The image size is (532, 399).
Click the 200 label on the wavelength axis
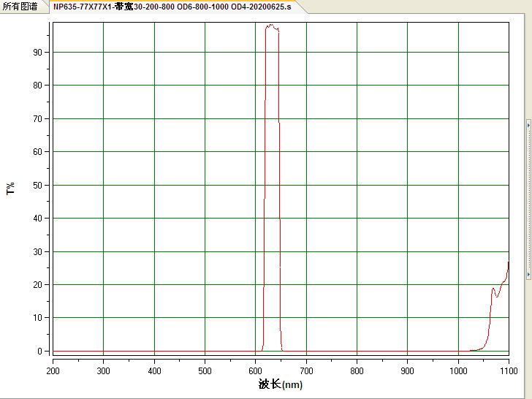point(53,370)
